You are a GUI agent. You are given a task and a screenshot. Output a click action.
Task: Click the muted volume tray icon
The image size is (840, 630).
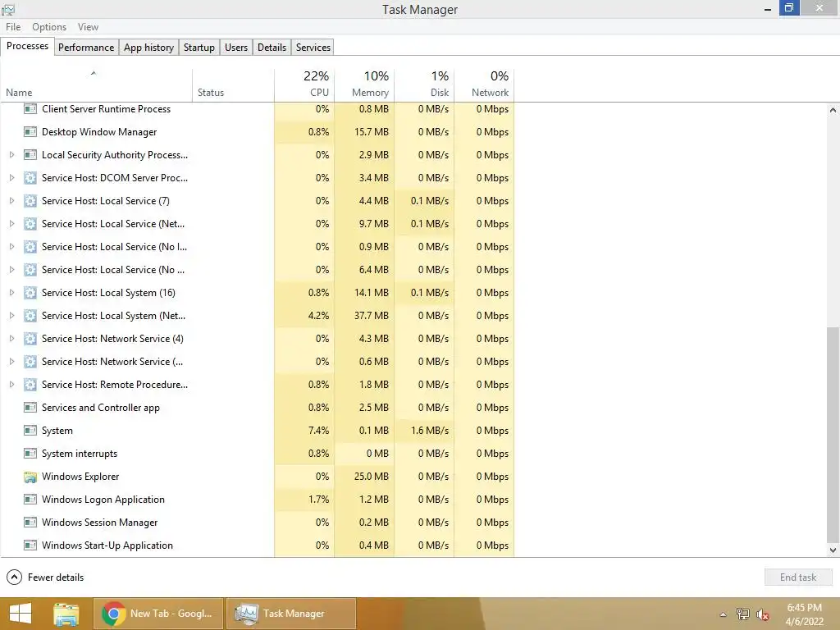point(763,614)
